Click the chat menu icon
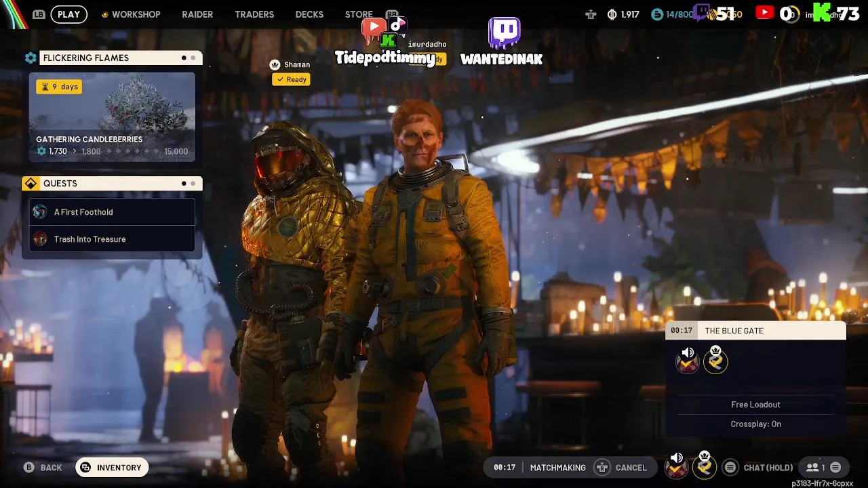The image size is (868, 488). (730, 468)
